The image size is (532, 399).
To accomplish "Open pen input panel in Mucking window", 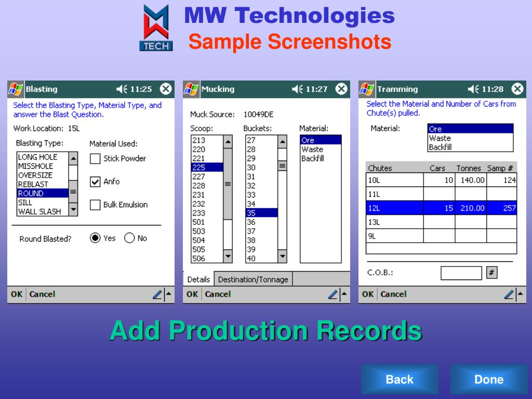I will pyautogui.click(x=333, y=294).
